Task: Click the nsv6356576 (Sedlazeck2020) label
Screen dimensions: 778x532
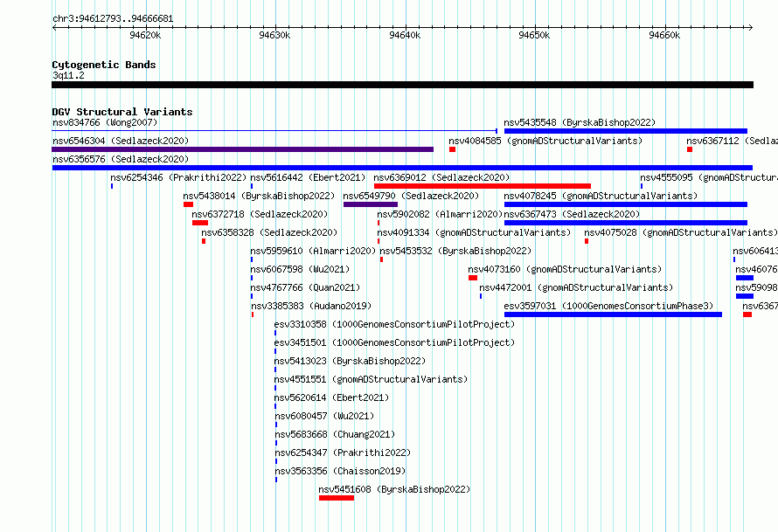Action: pos(121,159)
